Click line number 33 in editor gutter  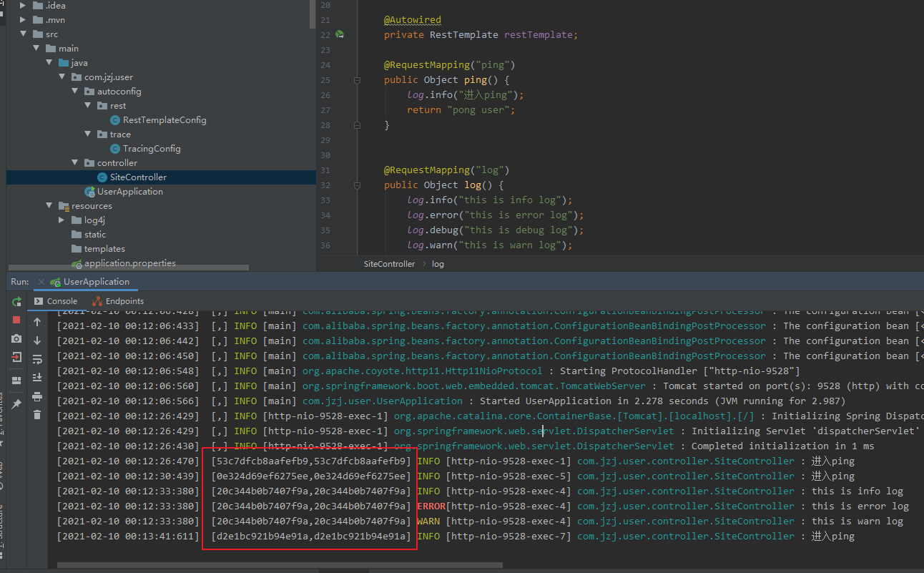[x=325, y=200]
